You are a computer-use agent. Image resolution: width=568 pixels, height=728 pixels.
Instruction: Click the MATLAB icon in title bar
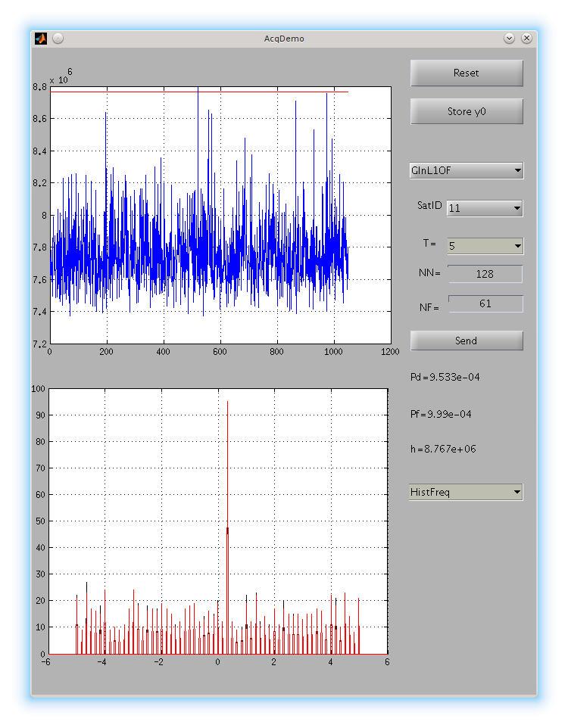point(41,38)
